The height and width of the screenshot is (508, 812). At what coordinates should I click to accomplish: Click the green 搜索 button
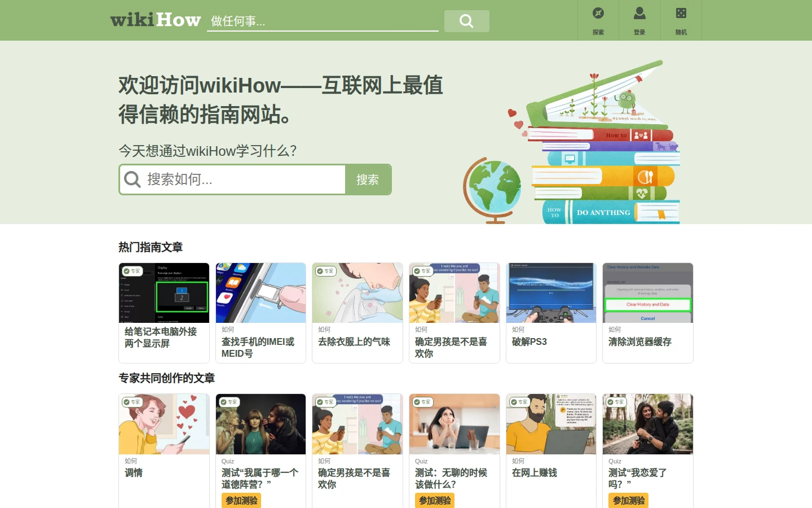(x=368, y=179)
